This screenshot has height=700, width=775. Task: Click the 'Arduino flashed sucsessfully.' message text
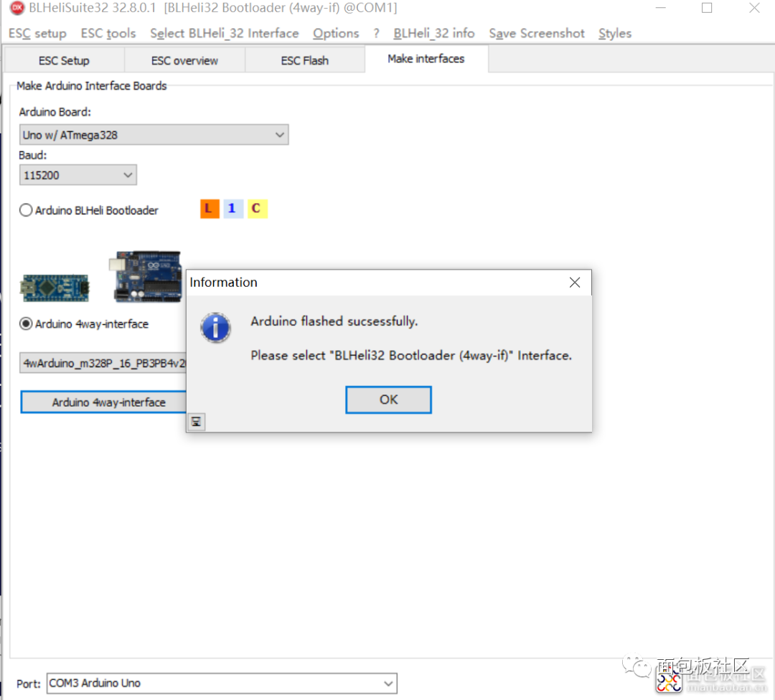334,321
